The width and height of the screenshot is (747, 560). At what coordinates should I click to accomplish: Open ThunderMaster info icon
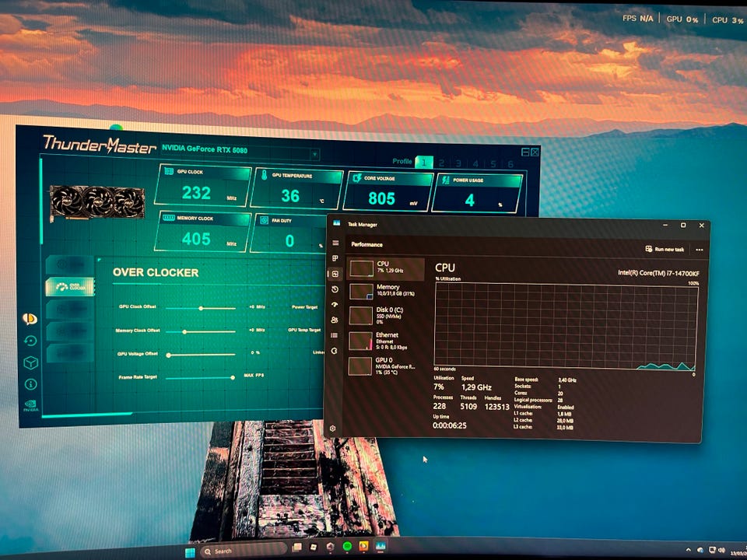tap(30, 383)
